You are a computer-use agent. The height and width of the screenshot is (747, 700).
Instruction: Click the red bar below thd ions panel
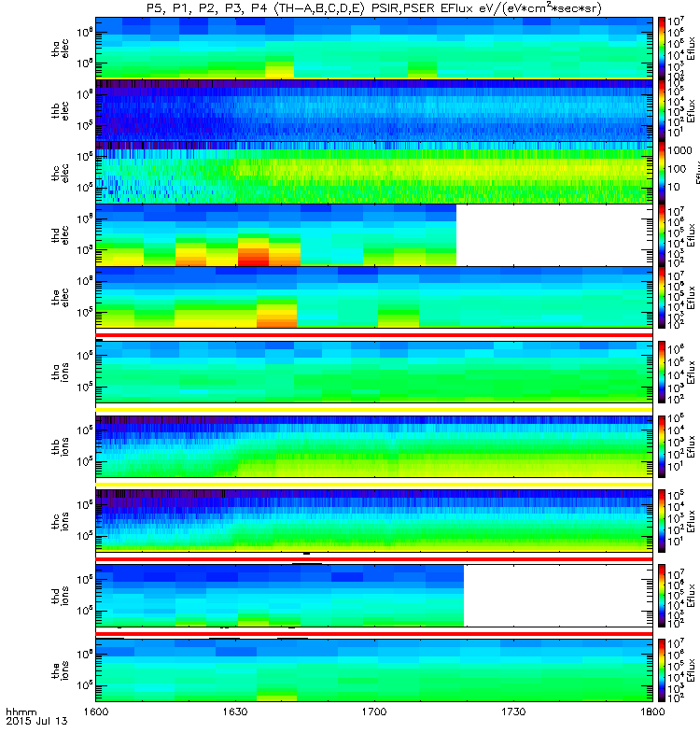[374, 634]
